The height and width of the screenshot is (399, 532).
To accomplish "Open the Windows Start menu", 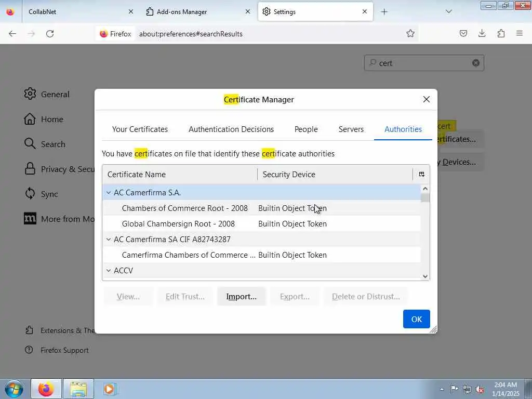I will tap(14, 389).
